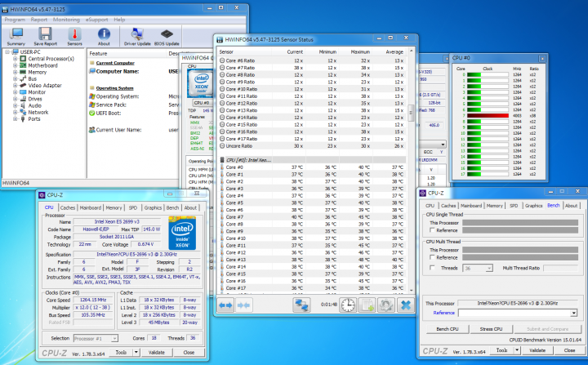This screenshot has width=588, height=365.
Task: Expand the Bus tree node
Action: pos(15,78)
